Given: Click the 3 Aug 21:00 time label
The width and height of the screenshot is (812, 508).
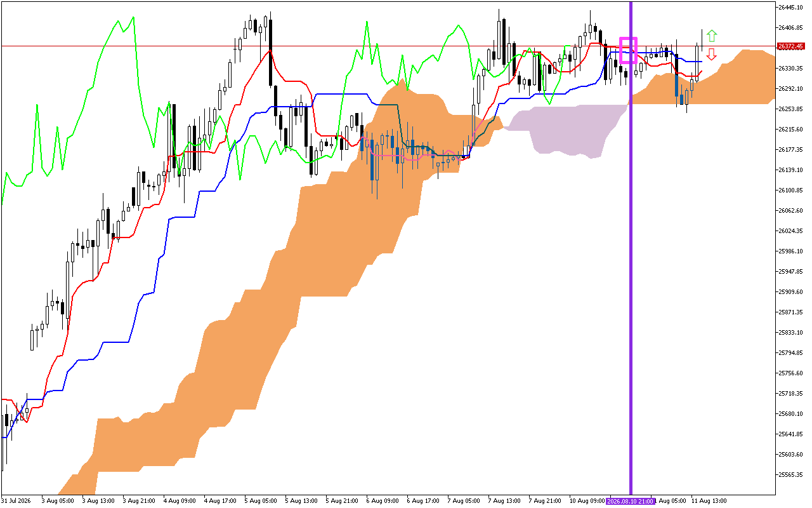Looking at the screenshot, I should tap(139, 501).
